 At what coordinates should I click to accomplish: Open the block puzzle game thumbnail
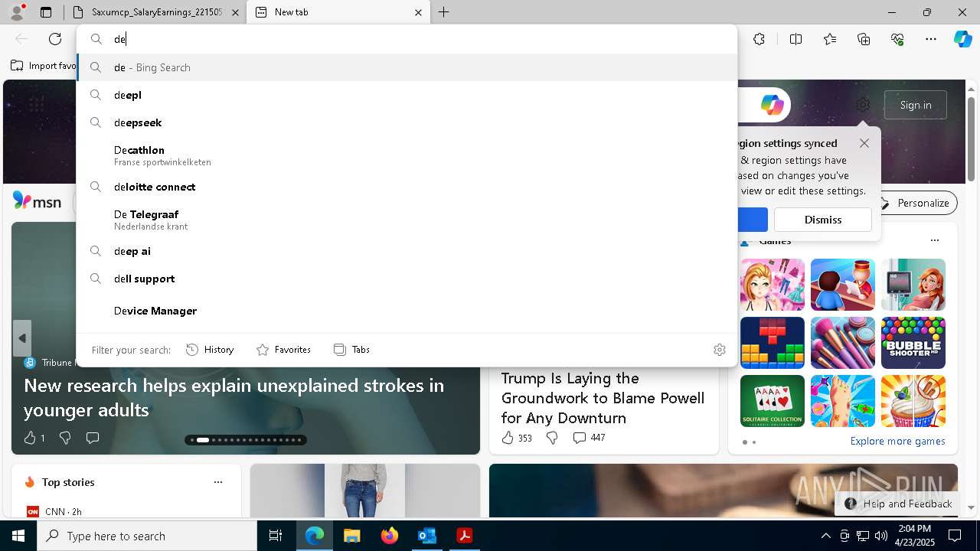tap(773, 343)
